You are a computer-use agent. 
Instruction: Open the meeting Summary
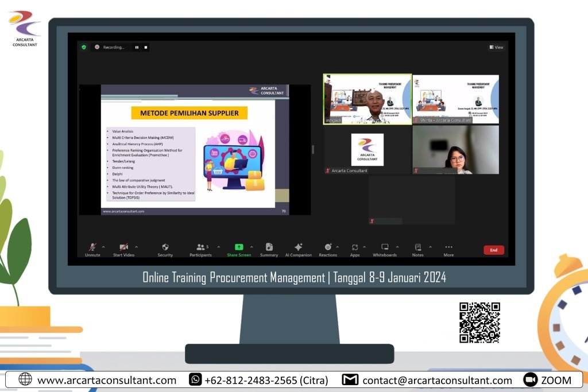pyautogui.click(x=269, y=247)
